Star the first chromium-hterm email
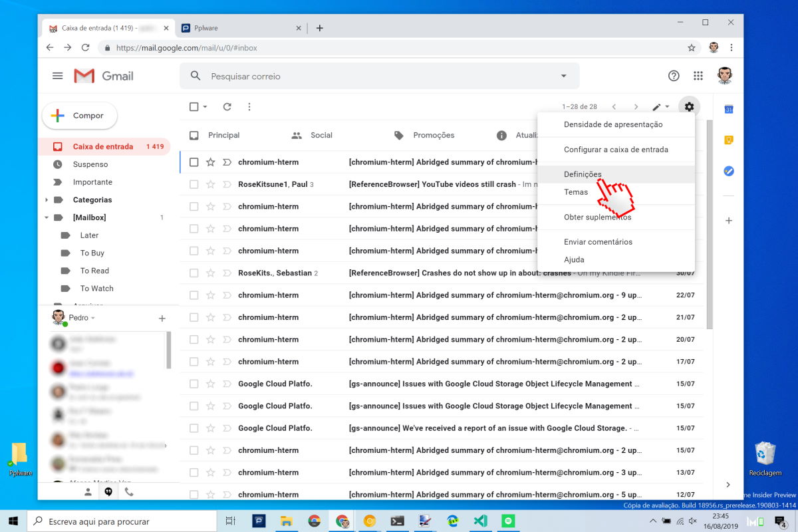The height and width of the screenshot is (532, 798). coord(210,162)
